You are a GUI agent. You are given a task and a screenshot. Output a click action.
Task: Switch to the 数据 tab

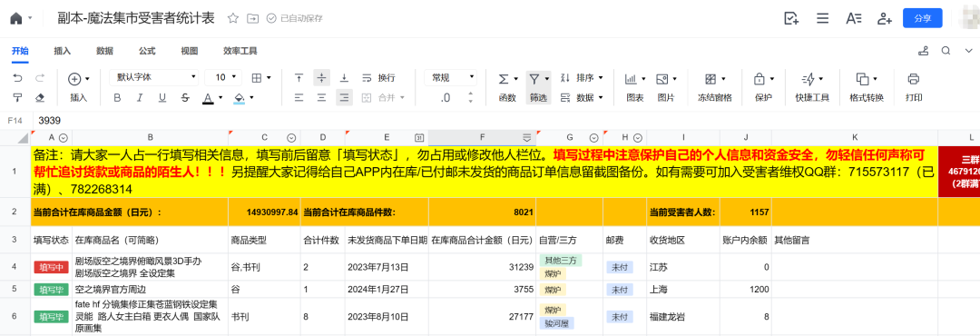pyautogui.click(x=105, y=51)
